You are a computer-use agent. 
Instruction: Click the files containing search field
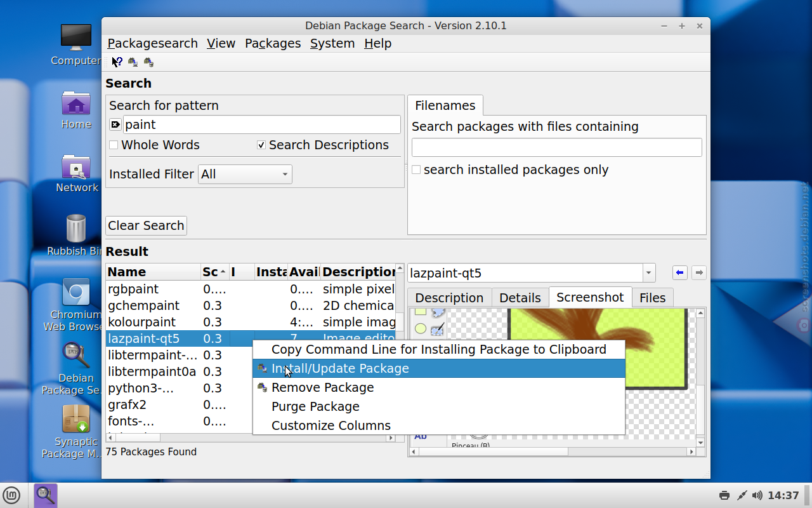[557, 147]
